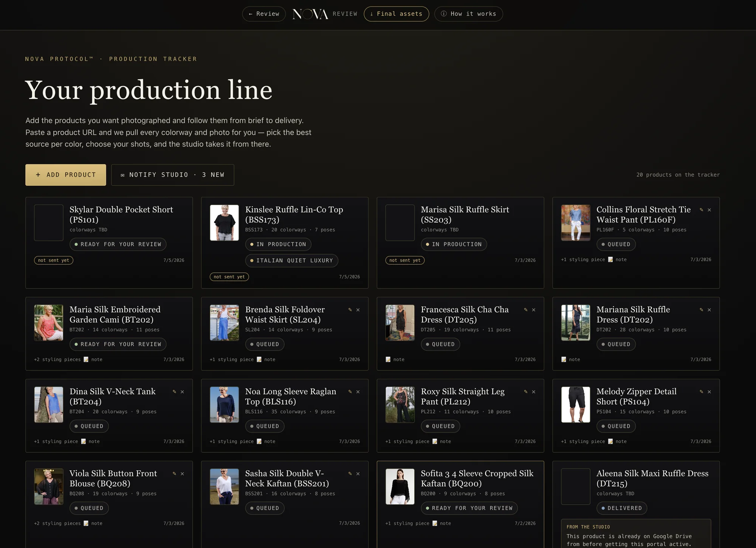Screen dimensions: 756x548
Task: Open Collins Floral Stretch Tie Waist Pant thumbnail
Action: pos(576,223)
